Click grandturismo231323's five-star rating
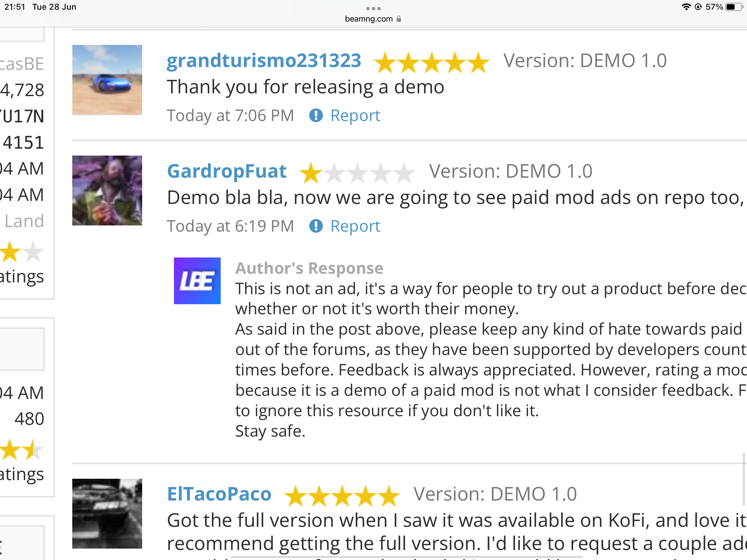This screenshot has height=560, width=747. coord(432,63)
